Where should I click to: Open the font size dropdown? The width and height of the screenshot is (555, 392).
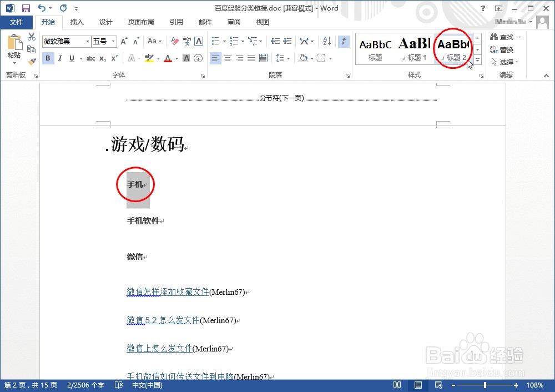[113, 42]
